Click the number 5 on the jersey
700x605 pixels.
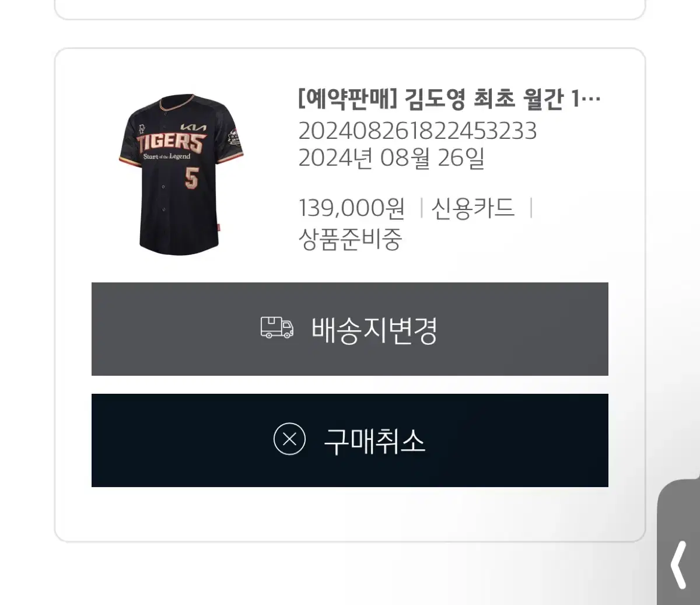(x=191, y=177)
